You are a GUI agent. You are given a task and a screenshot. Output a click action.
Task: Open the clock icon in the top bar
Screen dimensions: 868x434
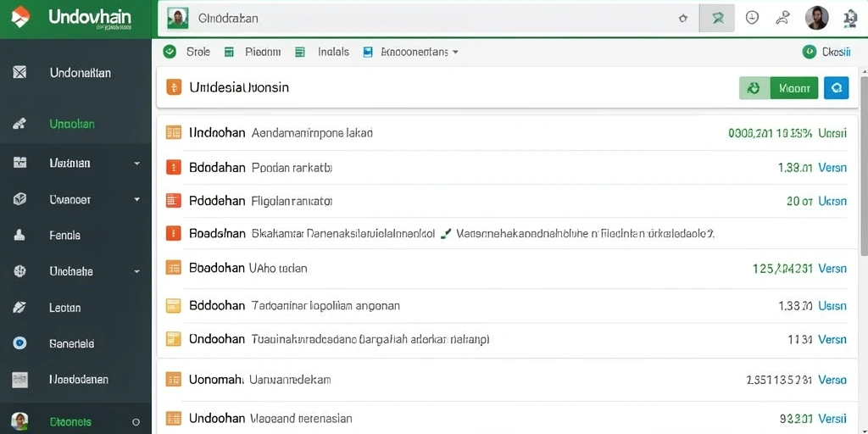click(752, 18)
